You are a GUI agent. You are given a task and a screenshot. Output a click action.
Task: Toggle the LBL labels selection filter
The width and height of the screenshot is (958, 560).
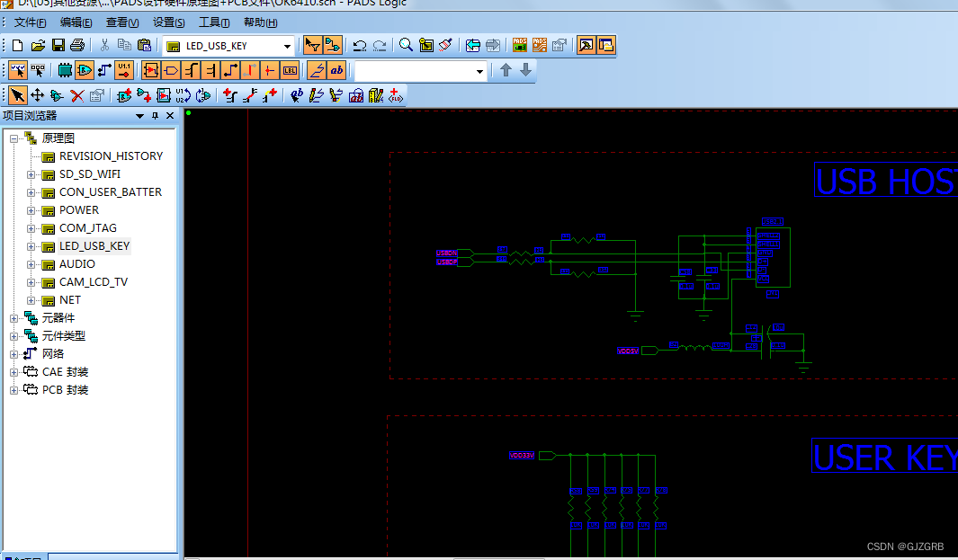(290, 70)
